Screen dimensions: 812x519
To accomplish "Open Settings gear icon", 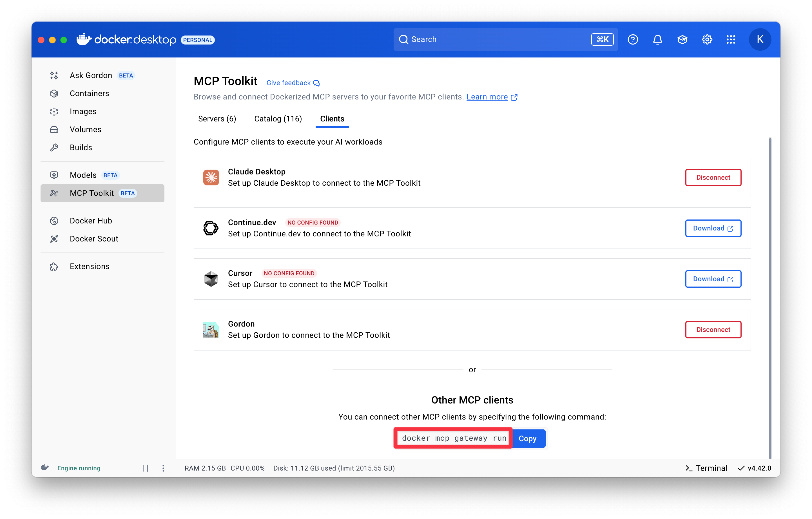I will (x=707, y=39).
